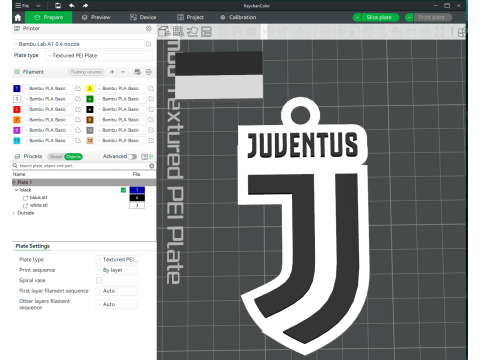The width and height of the screenshot is (480, 360).
Task: Open the Print plate dropdown arrow
Action: tap(409, 17)
